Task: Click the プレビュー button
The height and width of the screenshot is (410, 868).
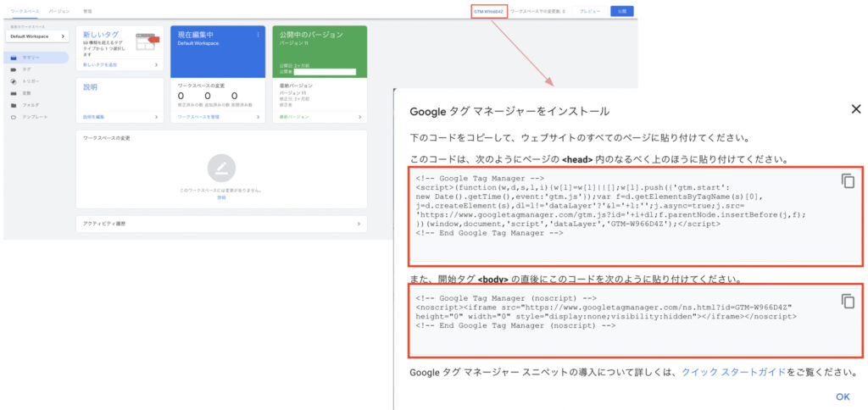Action: click(x=590, y=11)
